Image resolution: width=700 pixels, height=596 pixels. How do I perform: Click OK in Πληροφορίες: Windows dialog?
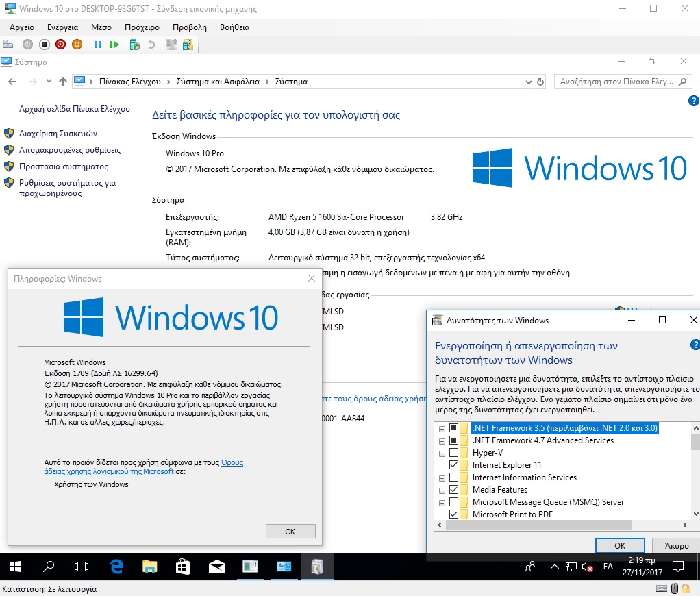coord(290,532)
